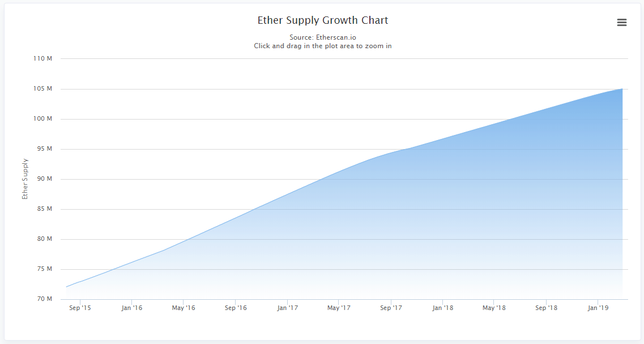Click the Jan '17 x-axis label
Screen dimensions: 644x344
click(288, 308)
